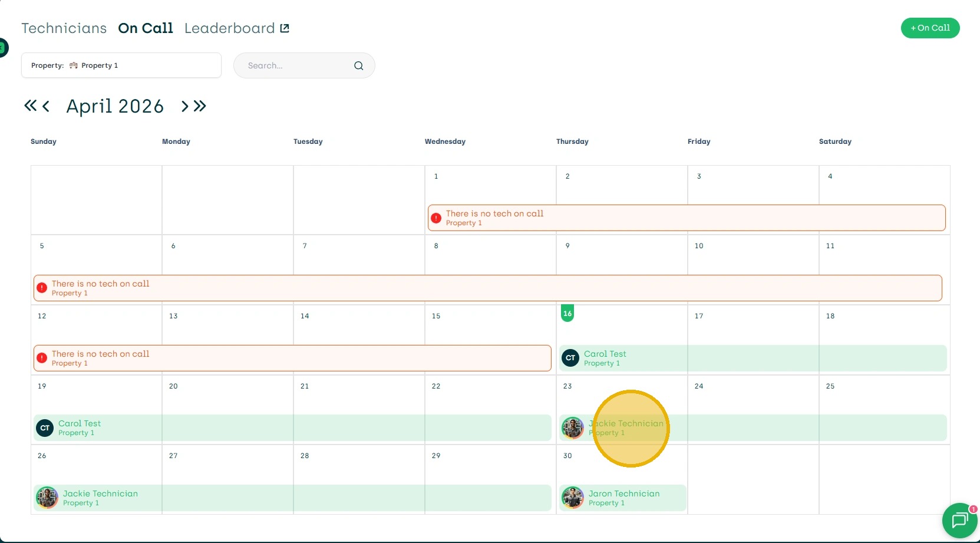Click red alert icon on April 1 event
The height and width of the screenshot is (543, 980).
[x=436, y=218]
